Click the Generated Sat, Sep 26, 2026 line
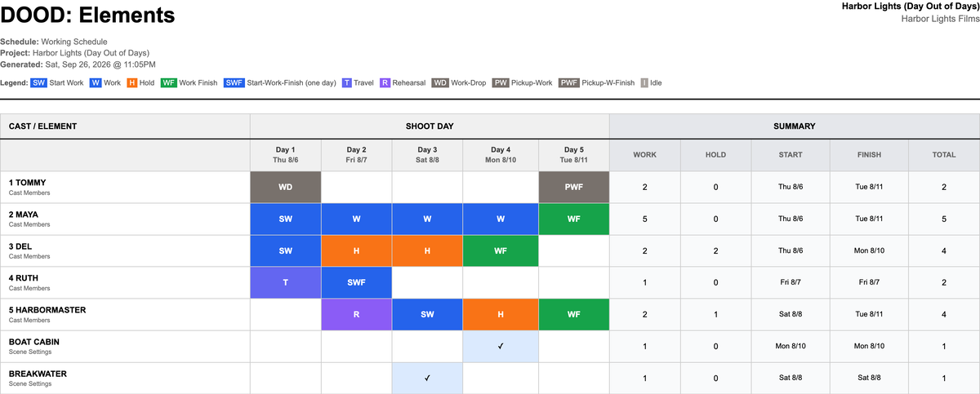The width and height of the screenshot is (980, 394). pyautogui.click(x=78, y=64)
